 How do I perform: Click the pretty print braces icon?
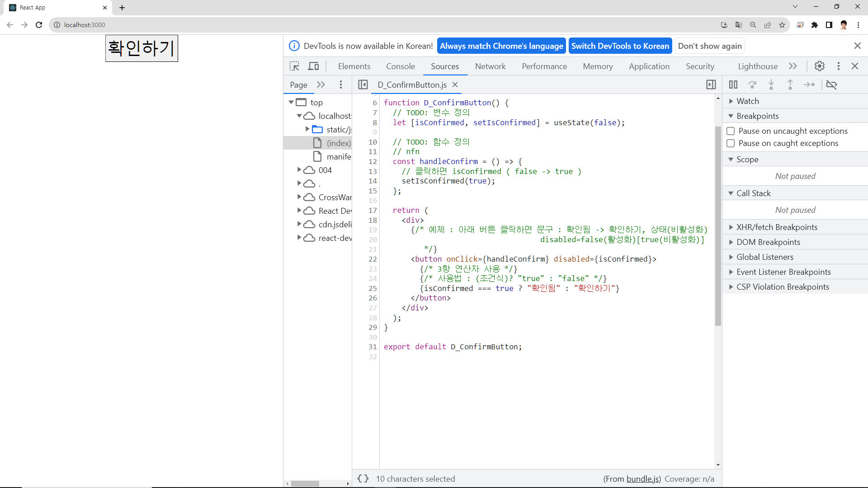[x=363, y=479]
